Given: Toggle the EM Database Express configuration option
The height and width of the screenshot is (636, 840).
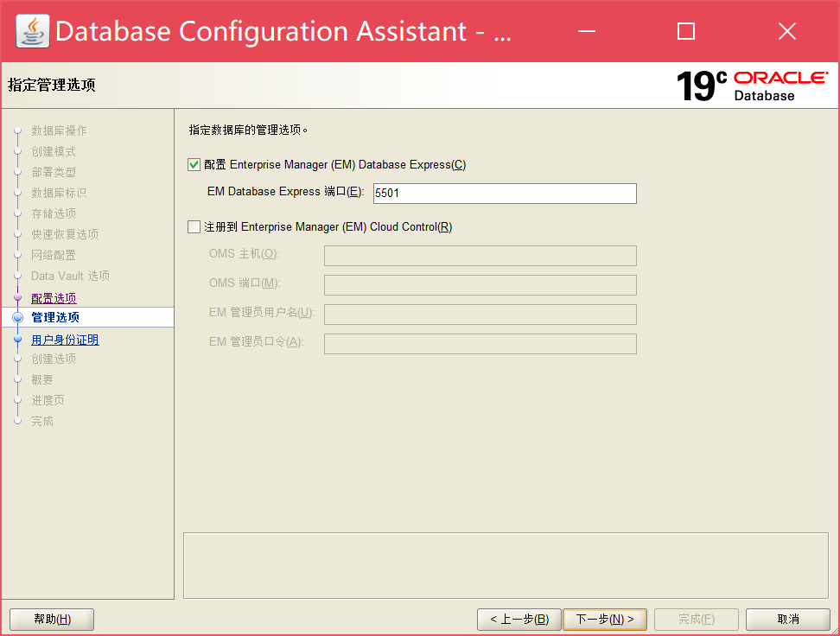Looking at the screenshot, I should 192,163.
